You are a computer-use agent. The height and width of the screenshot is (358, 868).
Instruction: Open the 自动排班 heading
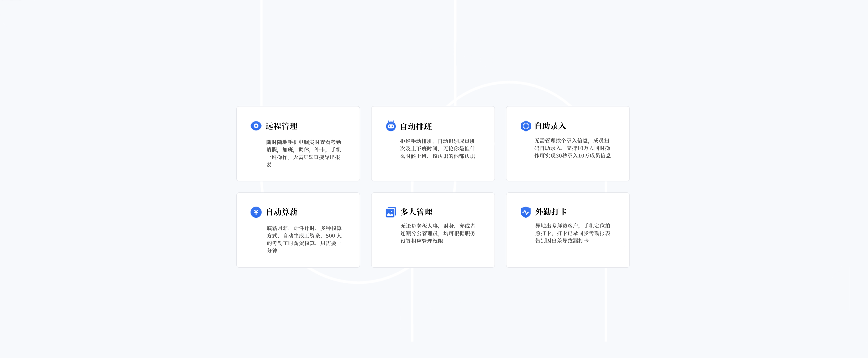tap(416, 127)
